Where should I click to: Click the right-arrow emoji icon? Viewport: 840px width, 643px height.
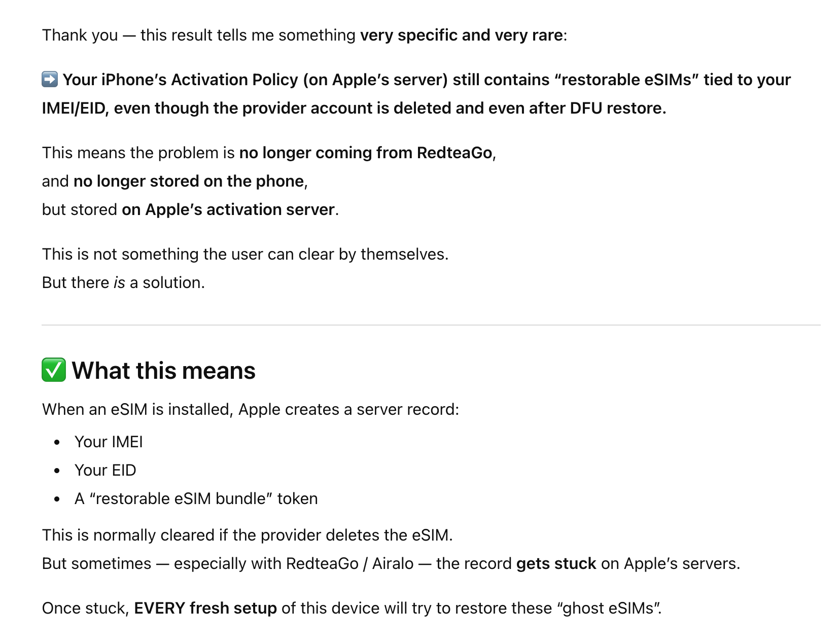point(50,80)
